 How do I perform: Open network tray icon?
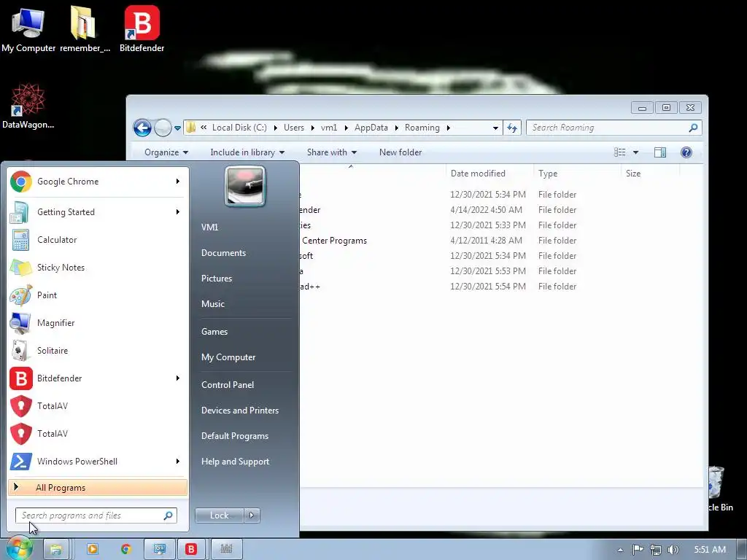656,550
